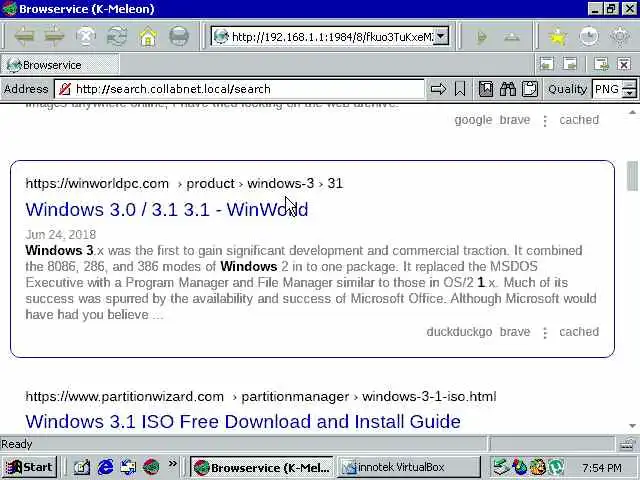Click Jun 24, 2018 date text
The width and height of the screenshot is (640, 480).
pyautogui.click(x=60, y=234)
